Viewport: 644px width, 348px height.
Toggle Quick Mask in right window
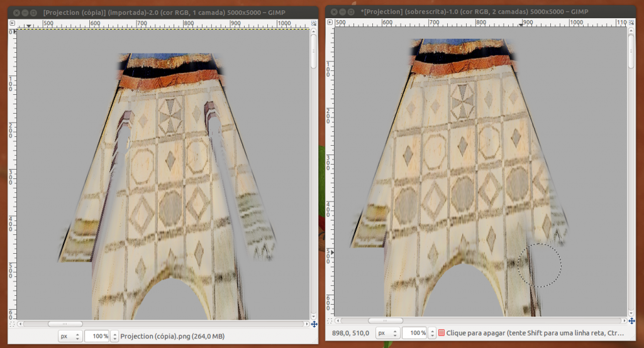click(330, 320)
